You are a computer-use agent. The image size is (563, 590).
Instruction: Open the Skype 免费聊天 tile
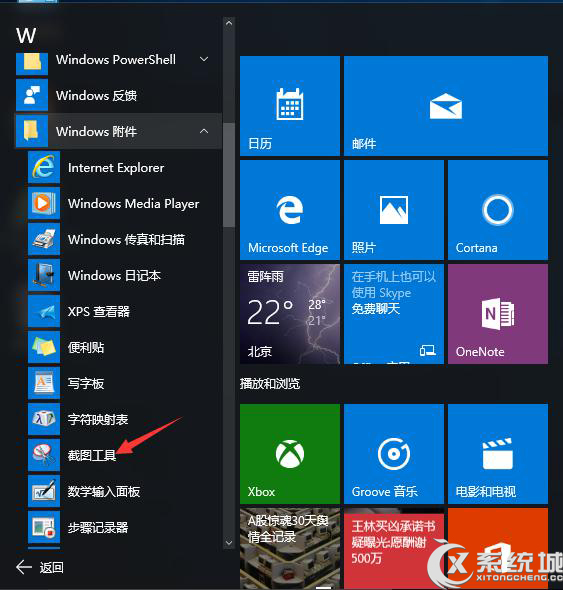[x=394, y=314]
